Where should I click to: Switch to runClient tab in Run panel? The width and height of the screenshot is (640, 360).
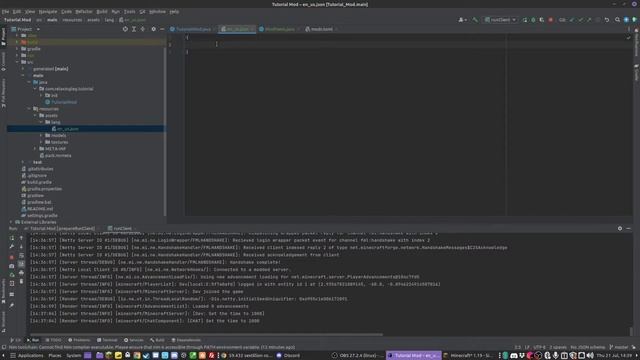coord(120,229)
